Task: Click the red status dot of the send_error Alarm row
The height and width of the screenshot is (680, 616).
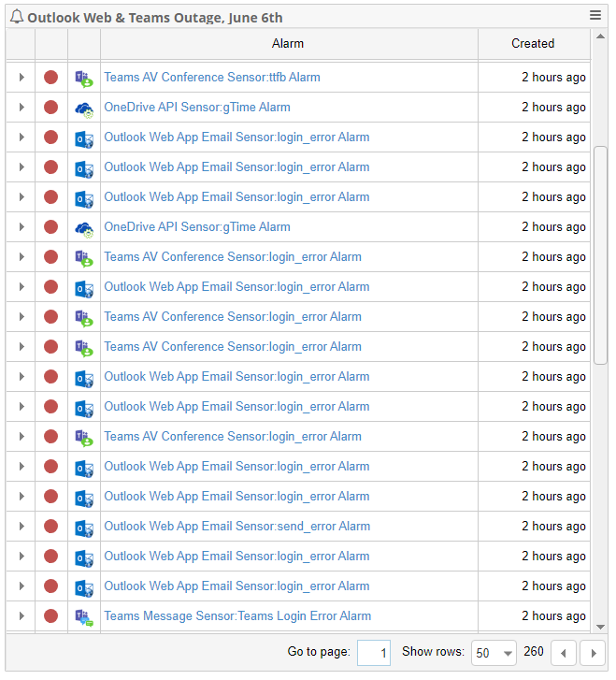Action: point(50,526)
